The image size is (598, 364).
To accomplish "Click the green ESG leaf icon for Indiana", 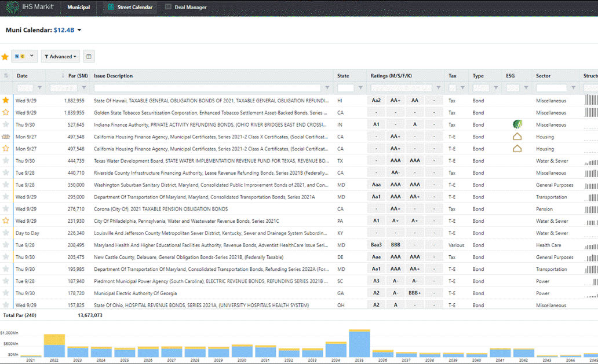I will [x=517, y=124].
